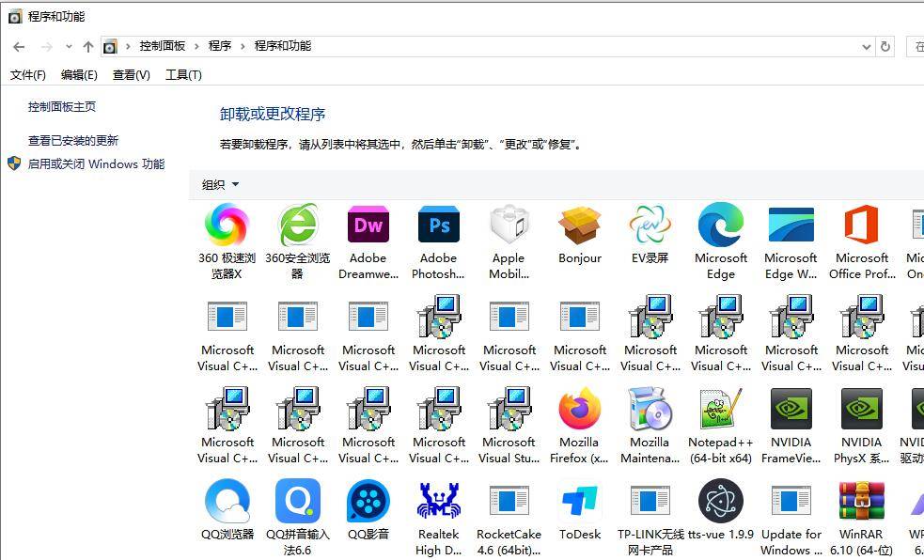Select the ToDesk program icon
924x560 pixels.
579,503
